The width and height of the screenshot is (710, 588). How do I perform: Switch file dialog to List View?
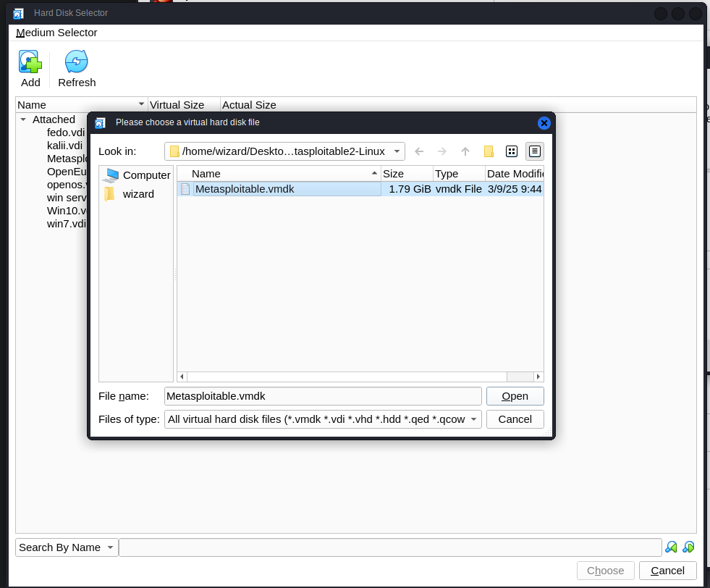pos(512,151)
